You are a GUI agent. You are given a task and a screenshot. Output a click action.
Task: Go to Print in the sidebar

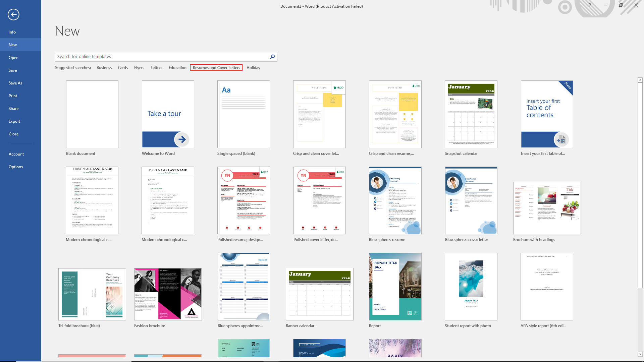coord(20,96)
